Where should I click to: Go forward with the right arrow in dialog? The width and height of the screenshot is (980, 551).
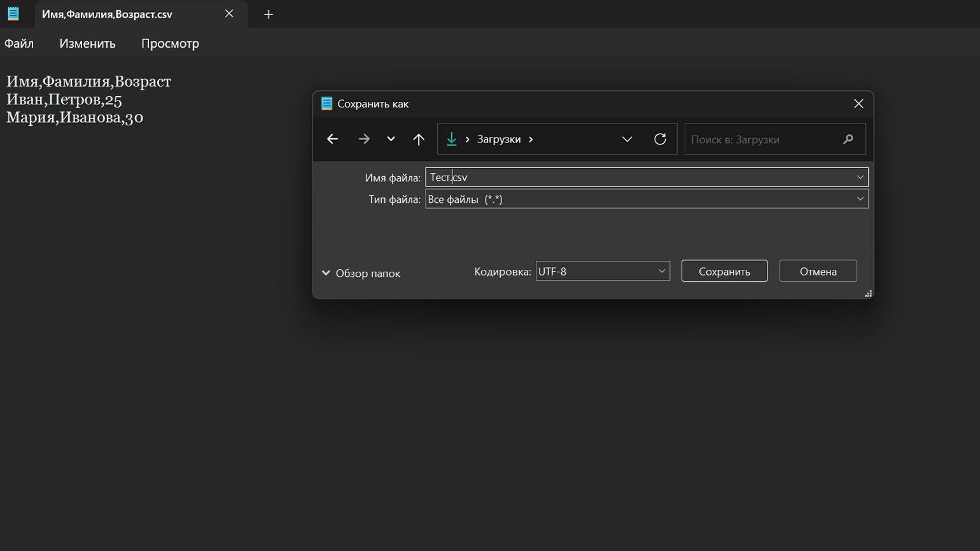pyautogui.click(x=364, y=139)
